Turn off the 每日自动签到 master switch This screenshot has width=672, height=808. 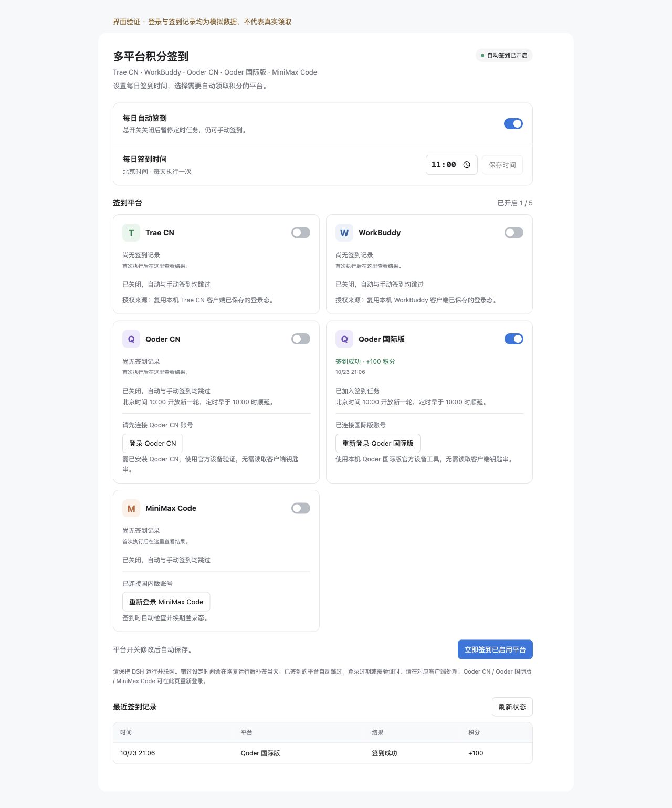tap(513, 123)
